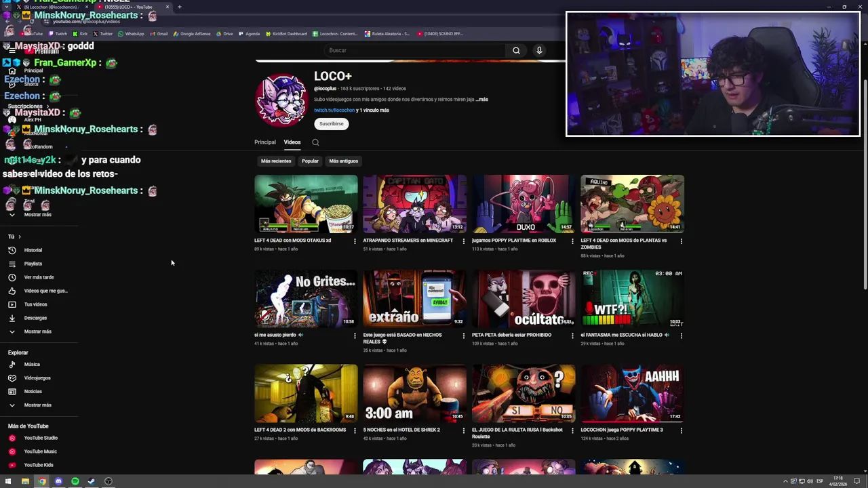Click the Suscribirse button
868x488 pixels.
(332, 124)
